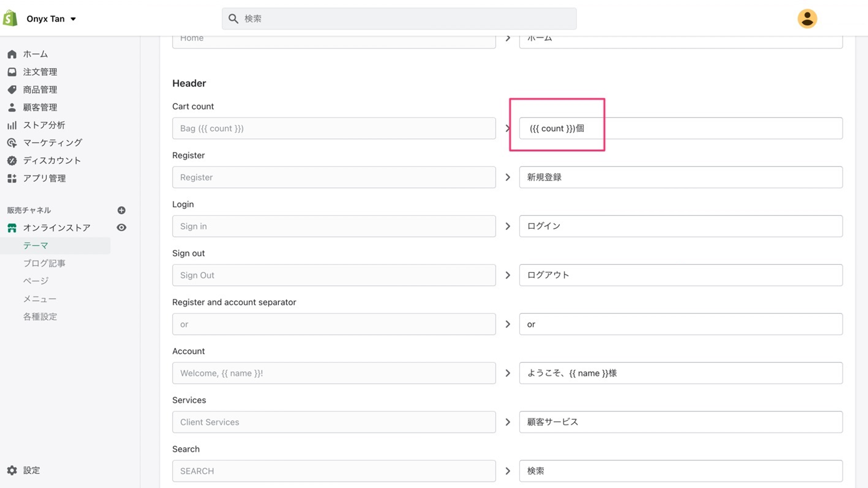This screenshot has width=868, height=488.
Task: Open アプリ管理 in the sidebar
Action: coord(44,178)
